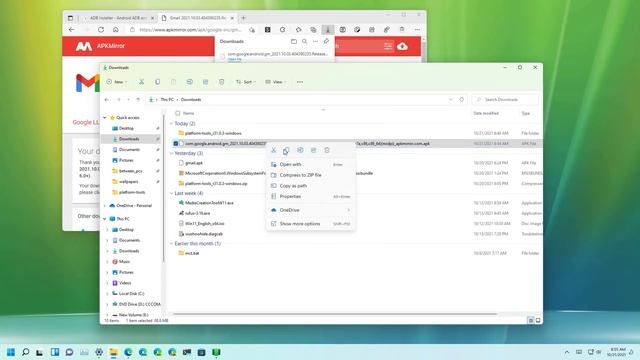This screenshot has width=640, height=360.
Task: Click Rename icon in File Explorer toolbar
Action: tap(190, 82)
